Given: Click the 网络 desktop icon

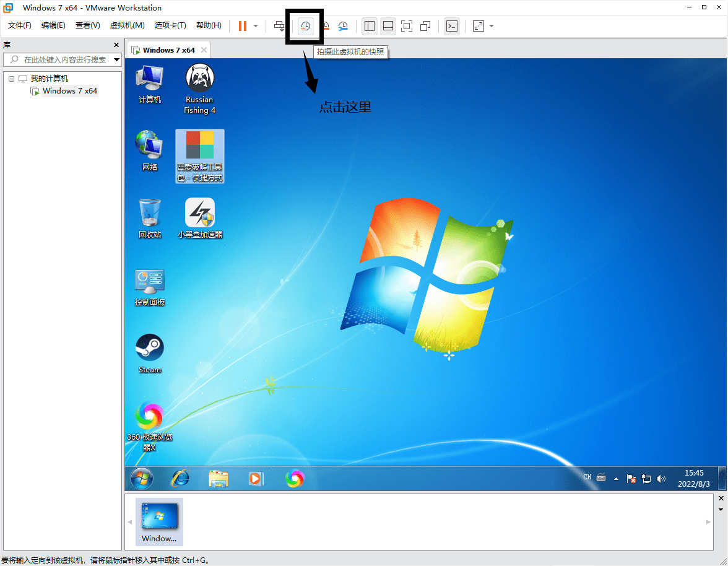Looking at the screenshot, I should click(x=150, y=151).
